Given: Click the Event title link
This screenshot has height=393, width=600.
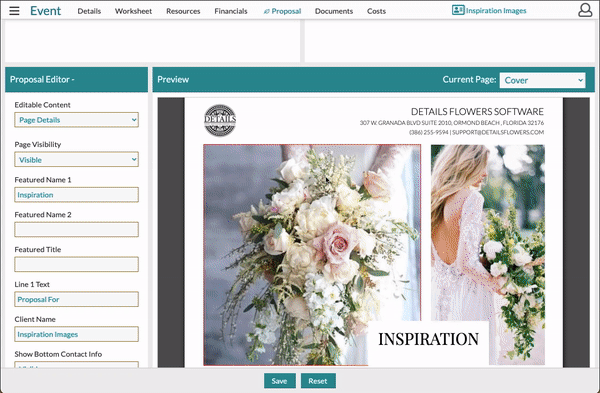Looking at the screenshot, I should click(x=45, y=11).
